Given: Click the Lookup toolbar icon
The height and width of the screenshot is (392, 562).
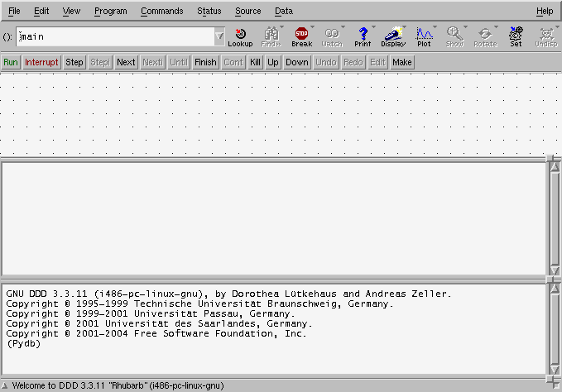Looking at the screenshot, I should [x=240, y=35].
